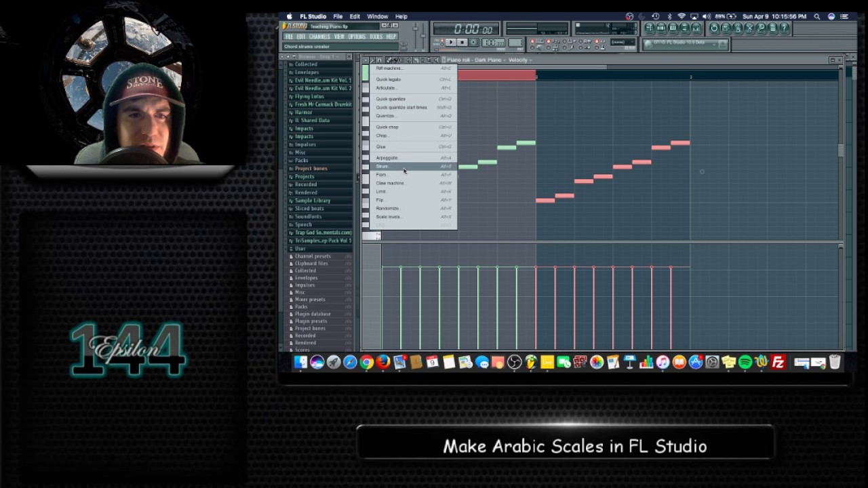The image size is (868, 488).
Task: Click the FL Studio Play button
Action: [x=451, y=42]
